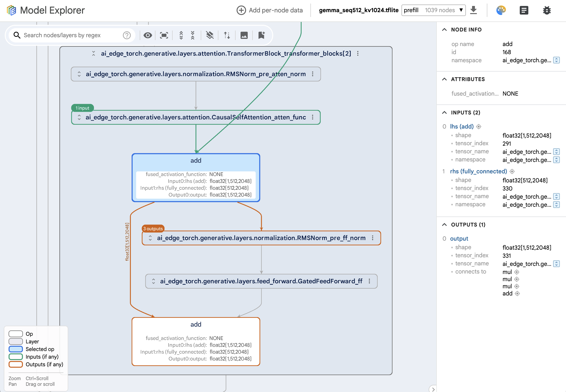Add a bookmark for the current view
This screenshot has height=392, width=566.
coord(261,35)
